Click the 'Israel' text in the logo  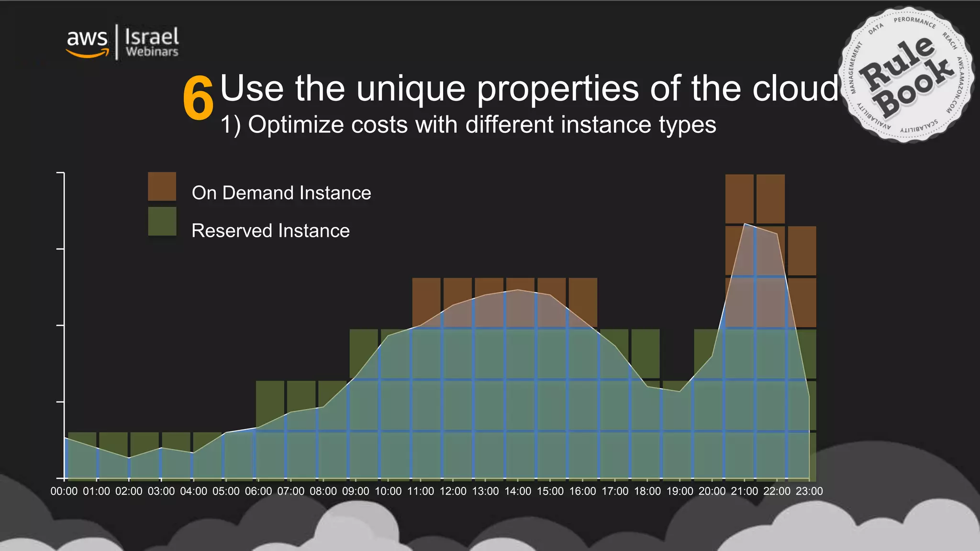(x=152, y=36)
